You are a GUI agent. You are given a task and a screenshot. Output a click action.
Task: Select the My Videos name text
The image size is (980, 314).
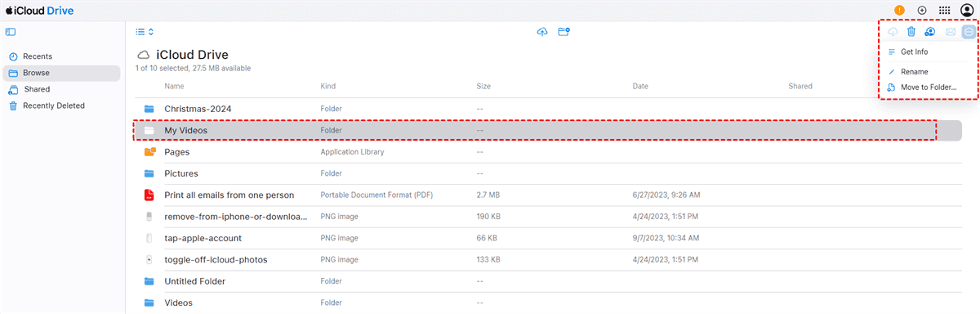[186, 130]
